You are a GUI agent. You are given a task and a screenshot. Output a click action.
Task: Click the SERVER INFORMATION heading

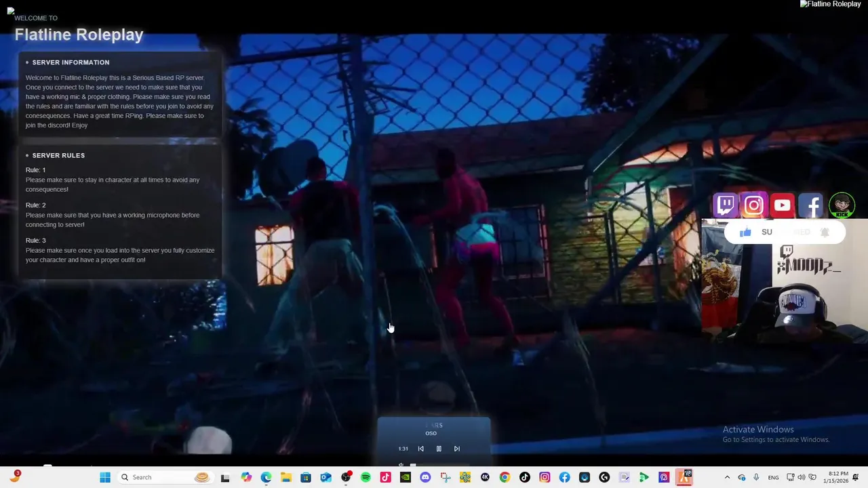tap(71, 62)
